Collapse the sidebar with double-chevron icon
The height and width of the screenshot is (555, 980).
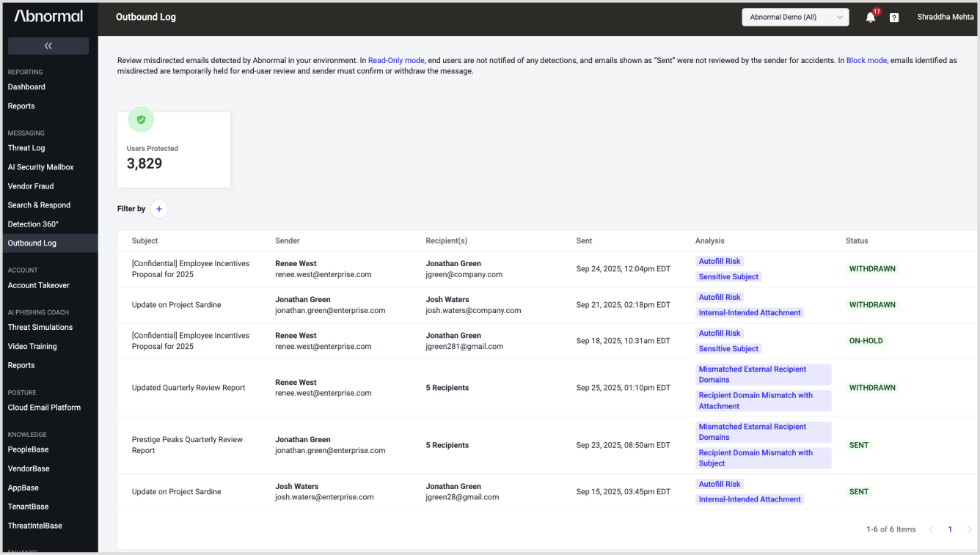[48, 45]
